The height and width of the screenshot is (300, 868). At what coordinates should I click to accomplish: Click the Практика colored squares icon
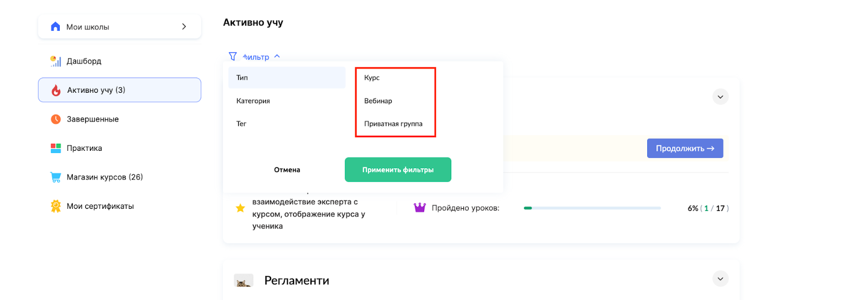pyautogui.click(x=56, y=148)
